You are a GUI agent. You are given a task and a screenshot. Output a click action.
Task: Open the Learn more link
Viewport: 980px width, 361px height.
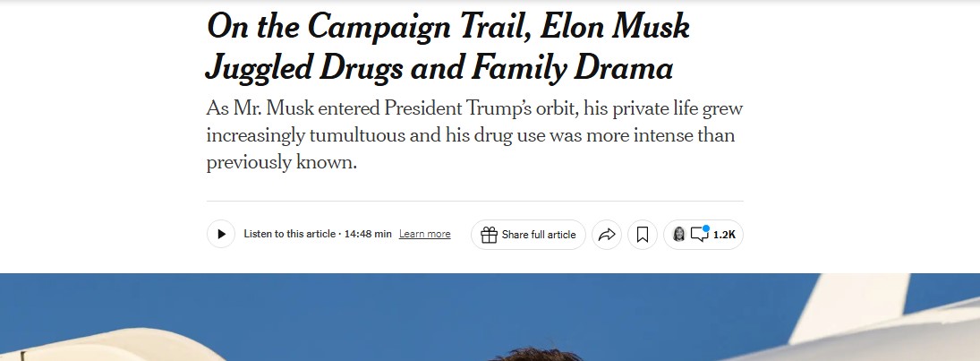click(424, 235)
